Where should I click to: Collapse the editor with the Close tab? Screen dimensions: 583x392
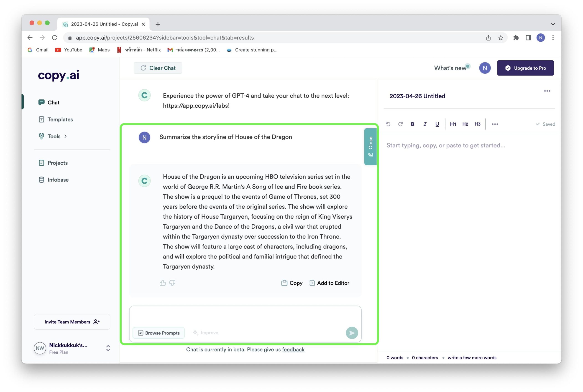(370, 147)
